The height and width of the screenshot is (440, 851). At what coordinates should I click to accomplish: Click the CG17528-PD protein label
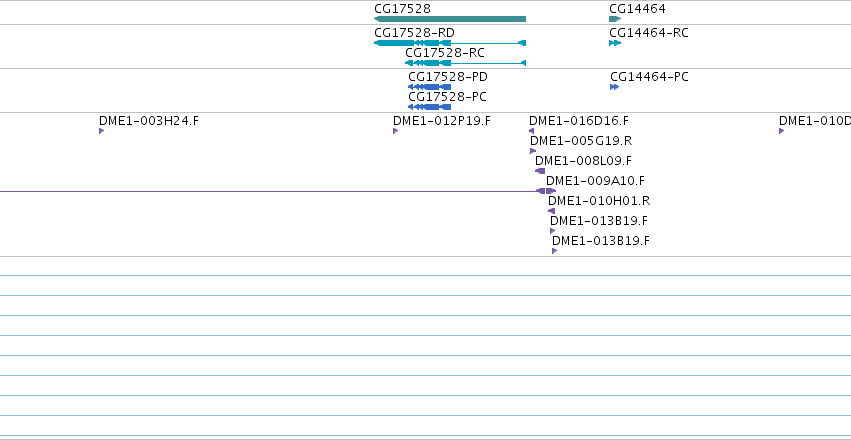pyautogui.click(x=448, y=77)
